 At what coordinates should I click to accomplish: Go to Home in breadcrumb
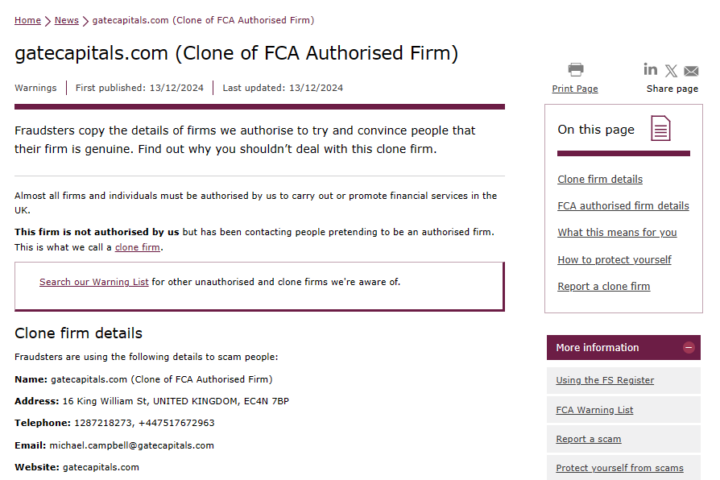tap(28, 20)
